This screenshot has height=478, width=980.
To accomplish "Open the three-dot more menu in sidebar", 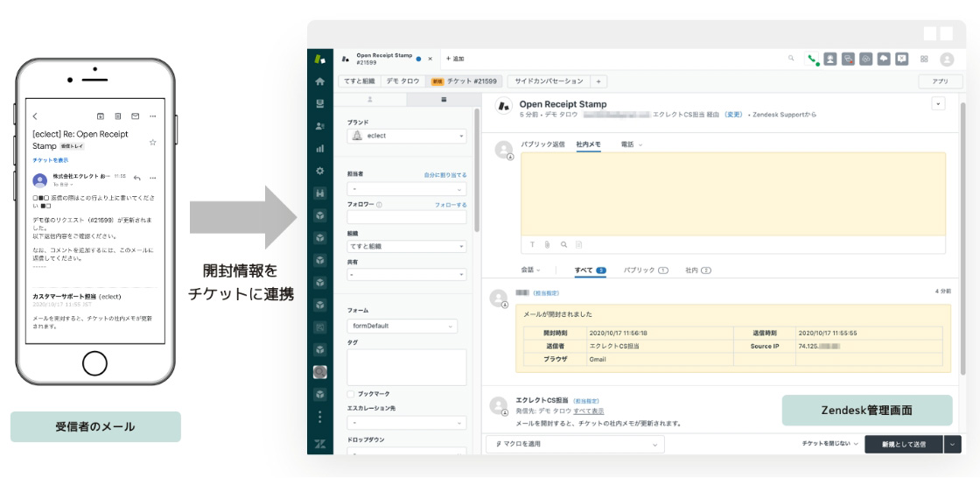I will 320,417.
